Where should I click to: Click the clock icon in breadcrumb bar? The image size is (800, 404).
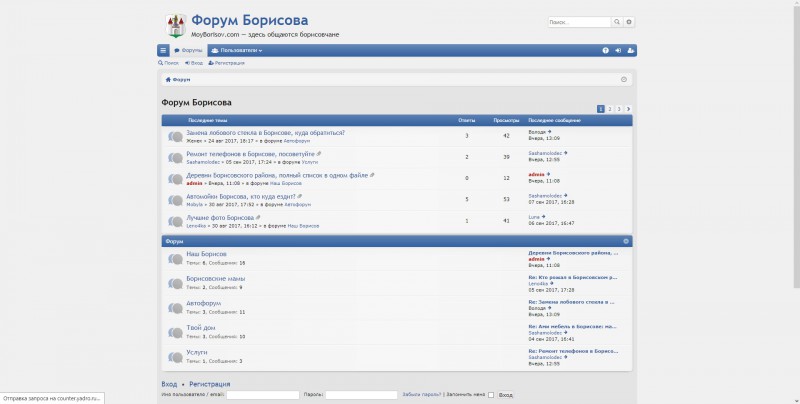click(x=623, y=80)
